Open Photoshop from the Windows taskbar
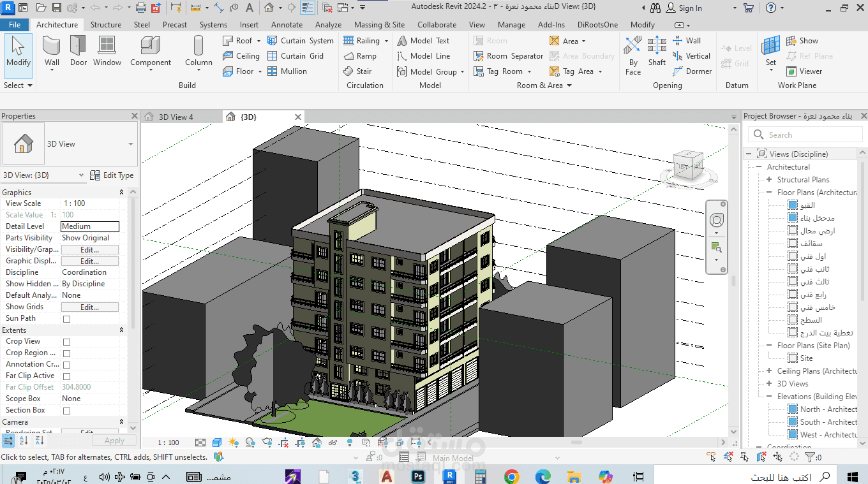Image resolution: width=868 pixels, height=484 pixels. [419, 476]
